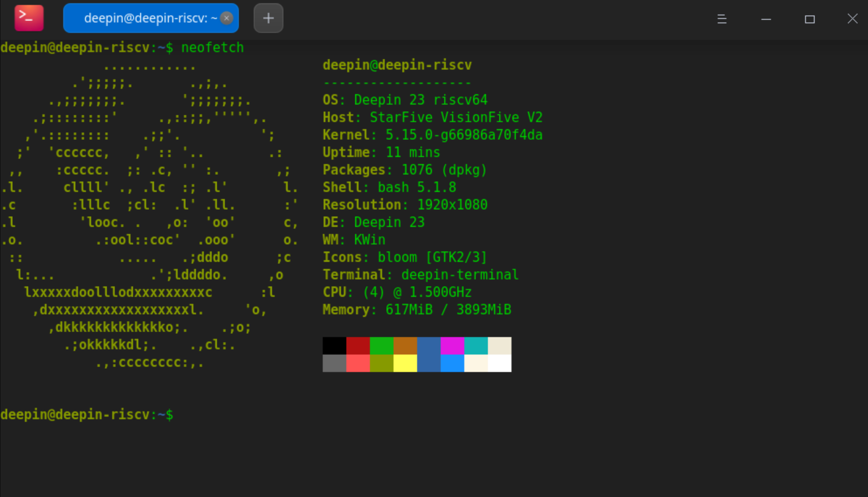Click the CPU '(4) @ 1.500GHz' line
This screenshot has height=497, width=868.
(x=397, y=292)
